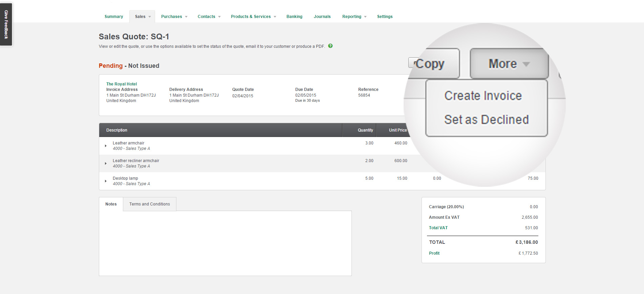Open the Settings page
The height and width of the screenshot is (294, 644).
tap(385, 17)
